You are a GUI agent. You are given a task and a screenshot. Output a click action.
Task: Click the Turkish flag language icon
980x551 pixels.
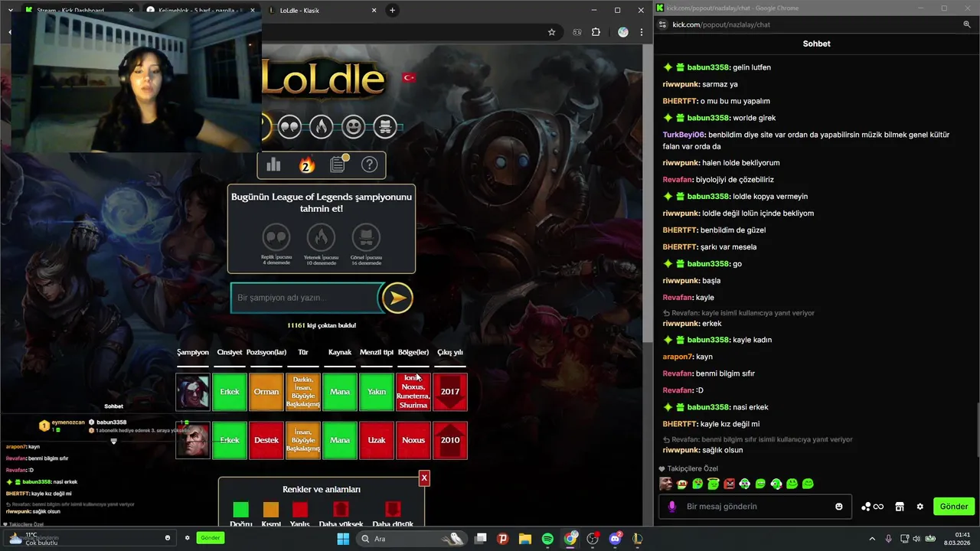409,77
